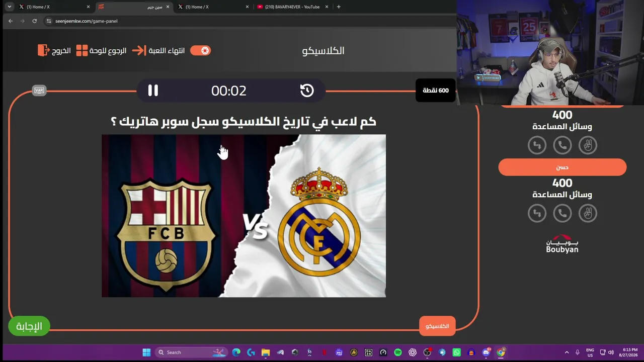Click the 00:02 timer readout
The image size is (644, 362).
(229, 90)
